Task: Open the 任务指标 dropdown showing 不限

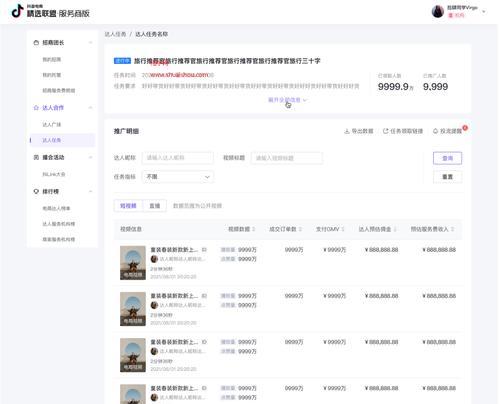Action: [x=178, y=177]
